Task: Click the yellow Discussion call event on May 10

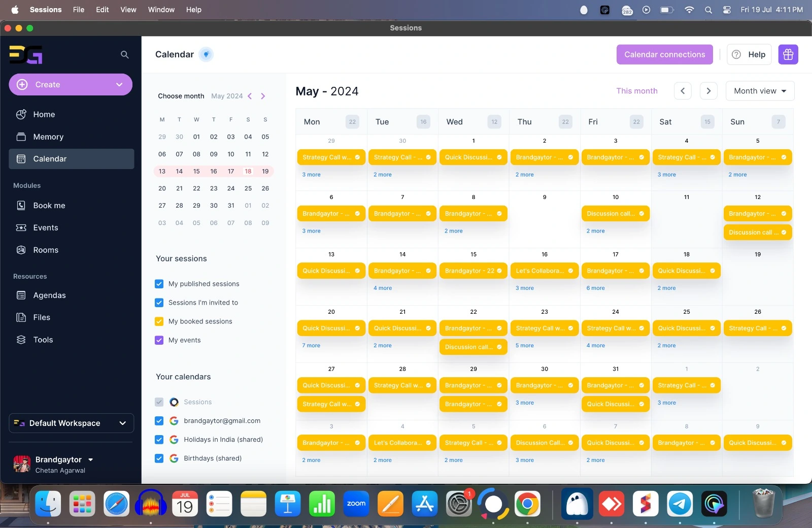Action: (615, 214)
